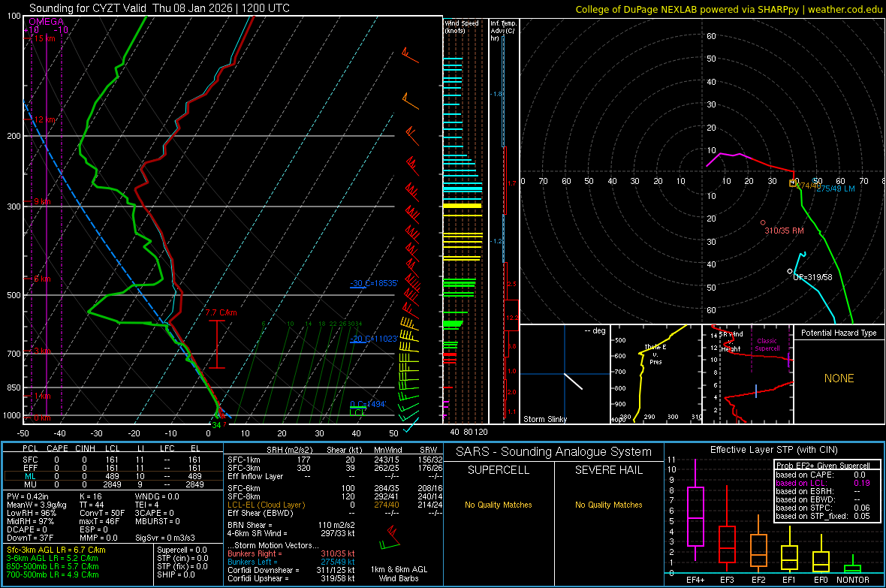Screen dimensions: 886x588
Task: Click the Supercell = 0.0 composite value
Action: (x=182, y=550)
